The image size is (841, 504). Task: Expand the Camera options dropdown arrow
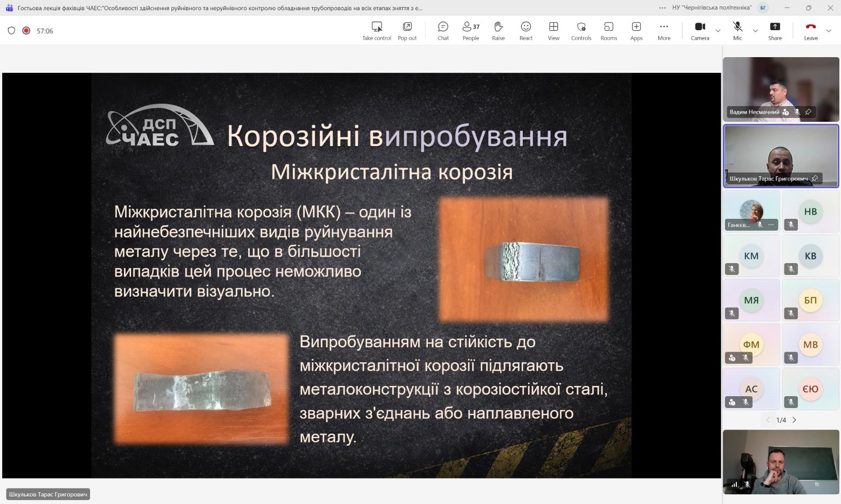coord(718,31)
